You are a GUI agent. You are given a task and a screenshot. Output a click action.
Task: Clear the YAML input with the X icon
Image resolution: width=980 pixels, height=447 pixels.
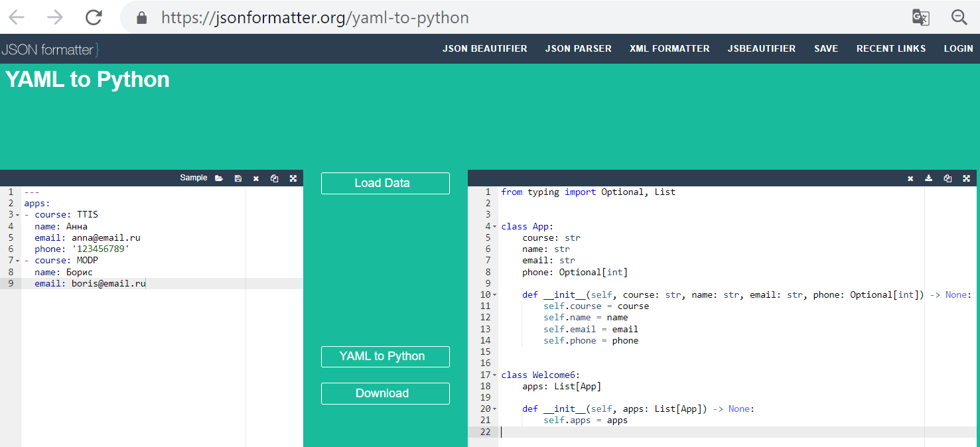[x=256, y=178]
